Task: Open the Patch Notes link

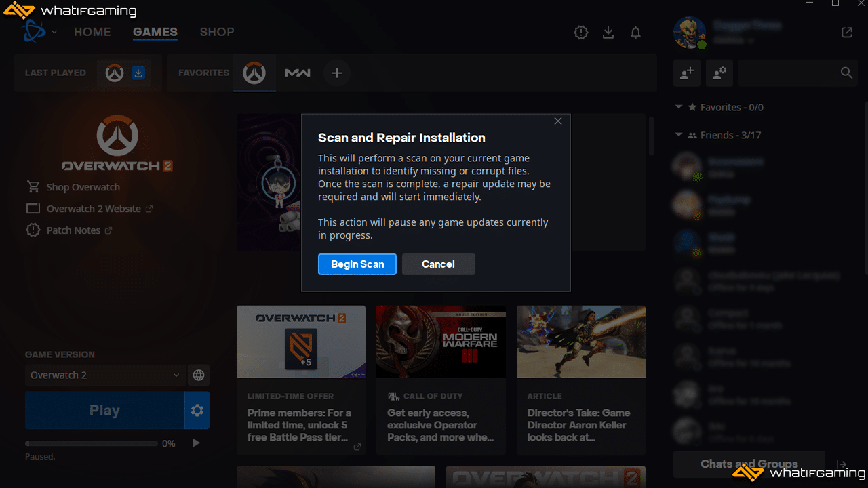Action: [69, 230]
